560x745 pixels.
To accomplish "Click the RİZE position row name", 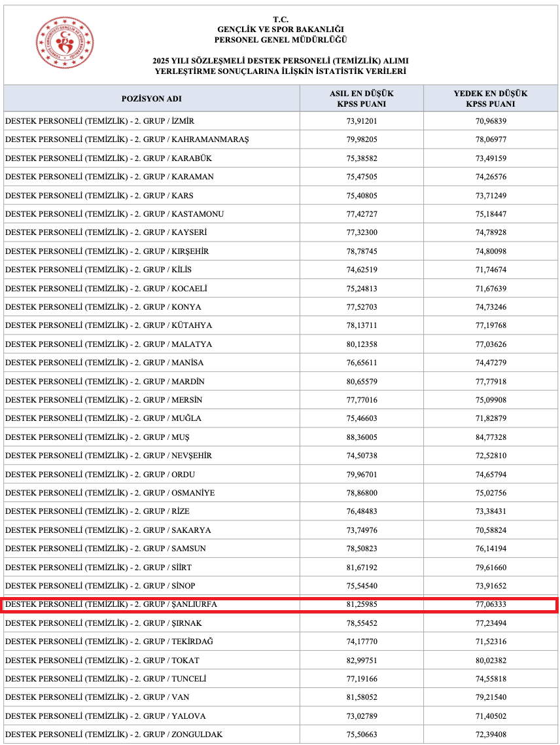I will point(97,512).
